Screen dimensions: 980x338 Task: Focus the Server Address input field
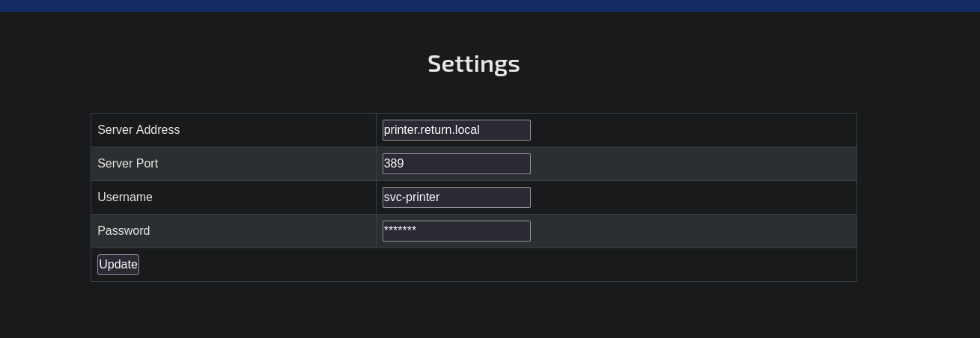click(x=456, y=130)
